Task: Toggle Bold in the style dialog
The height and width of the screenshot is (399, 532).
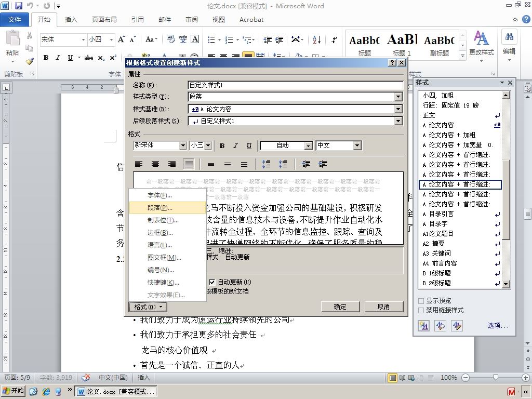Action: (x=222, y=145)
